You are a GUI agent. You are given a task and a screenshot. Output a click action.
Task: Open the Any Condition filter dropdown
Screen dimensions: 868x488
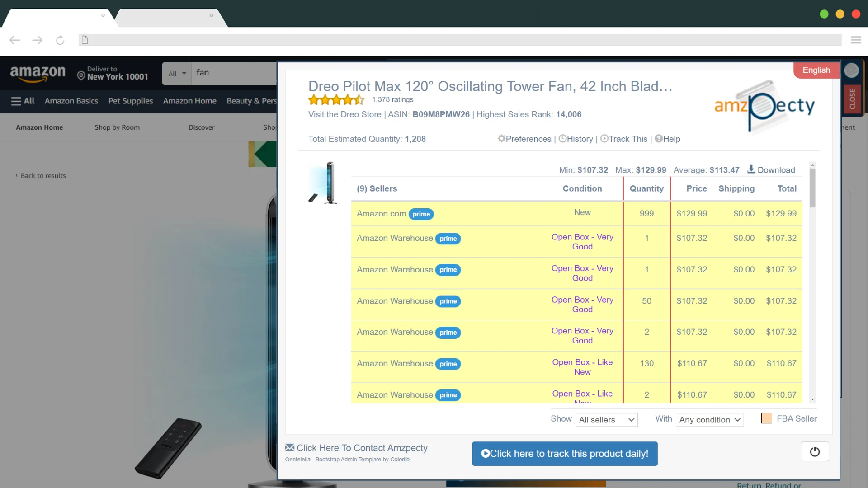click(x=710, y=419)
